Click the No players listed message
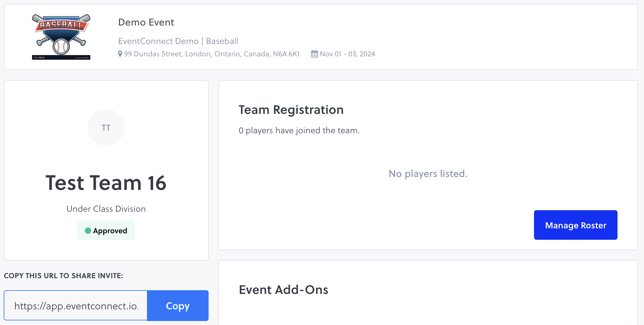Viewport: 644px width, 325px height. [x=428, y=174]
